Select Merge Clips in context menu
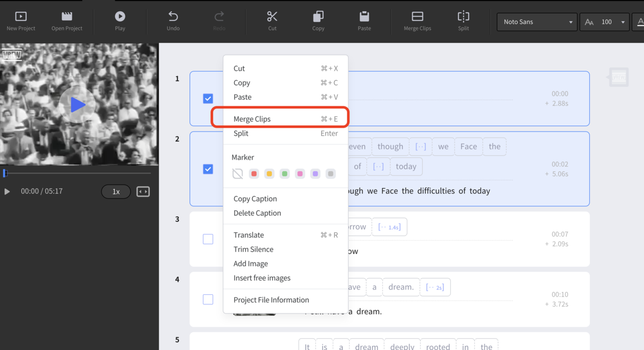This screenshot has width=644, height=350. click(286, 119)
